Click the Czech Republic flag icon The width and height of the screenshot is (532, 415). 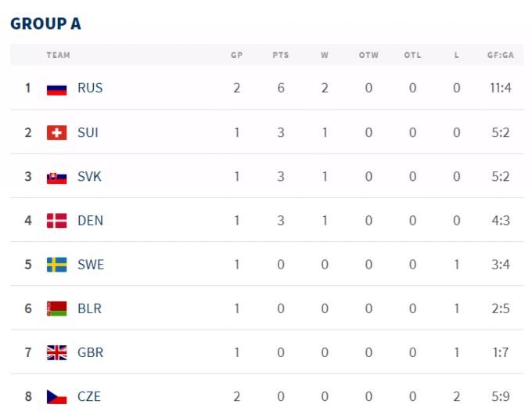(56, 397)
